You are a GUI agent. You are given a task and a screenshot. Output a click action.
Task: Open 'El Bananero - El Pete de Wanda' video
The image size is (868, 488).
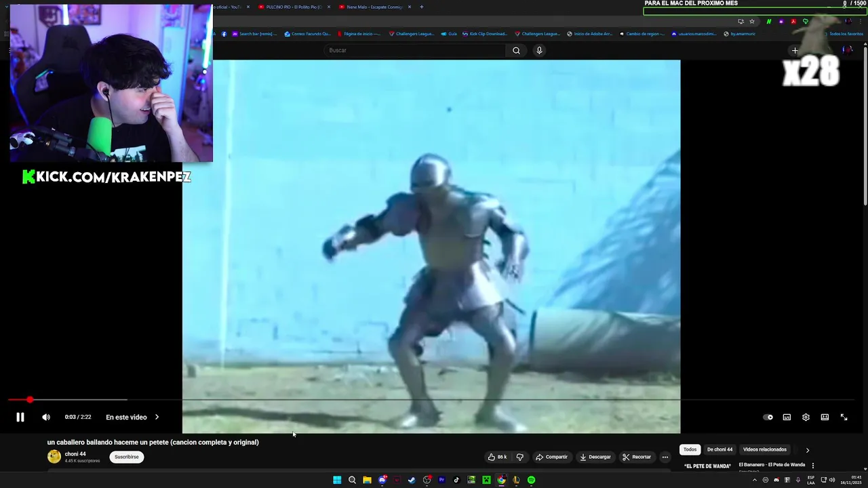click(772, 465)
